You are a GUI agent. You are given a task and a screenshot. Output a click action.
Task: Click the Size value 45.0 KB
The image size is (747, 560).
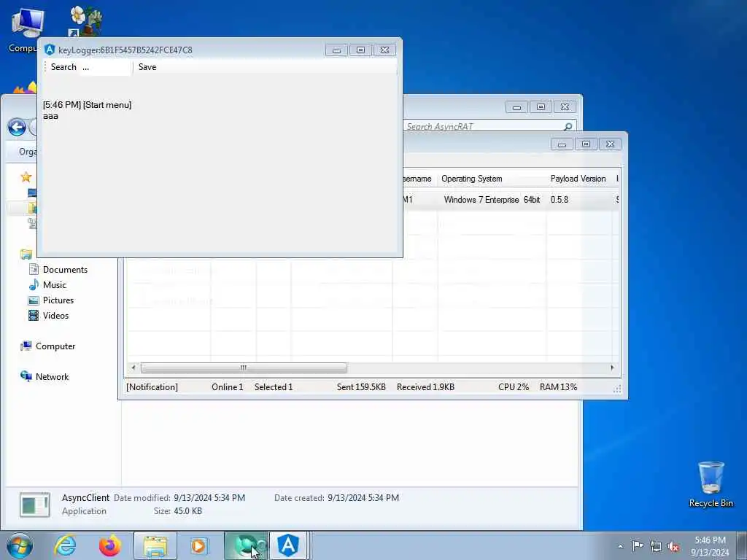pyautogui.click(x=187, y=511)
